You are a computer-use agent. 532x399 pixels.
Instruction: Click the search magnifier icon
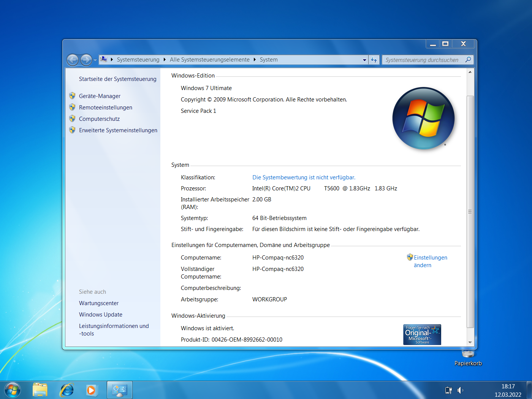point(468,60)
